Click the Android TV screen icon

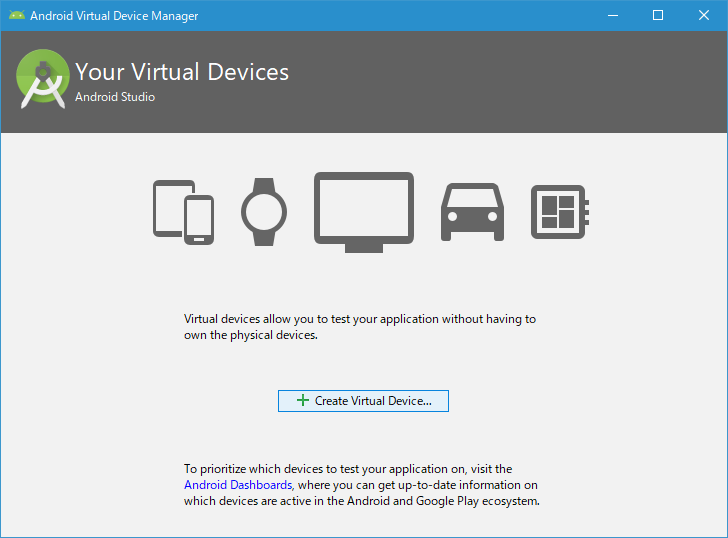pos(364,212)
